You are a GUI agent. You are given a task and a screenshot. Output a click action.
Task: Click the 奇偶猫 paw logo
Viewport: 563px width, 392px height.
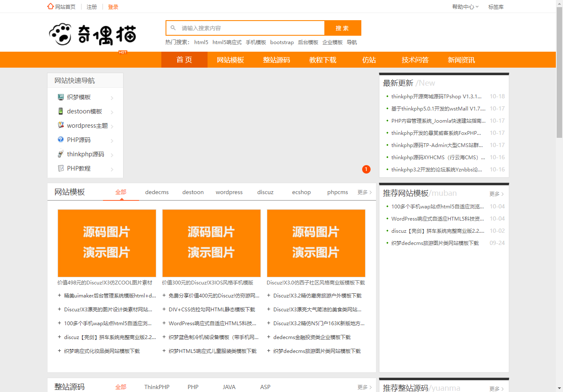coord(92,34)
